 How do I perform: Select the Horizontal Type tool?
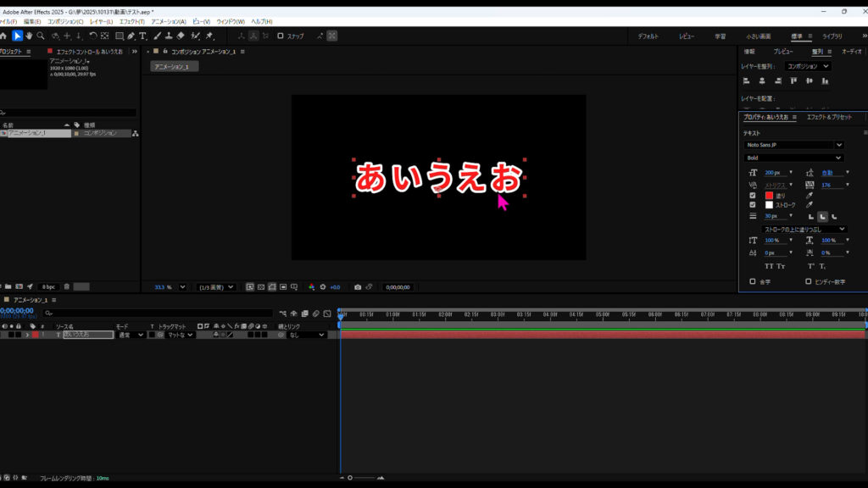click(x=142, y=36)
